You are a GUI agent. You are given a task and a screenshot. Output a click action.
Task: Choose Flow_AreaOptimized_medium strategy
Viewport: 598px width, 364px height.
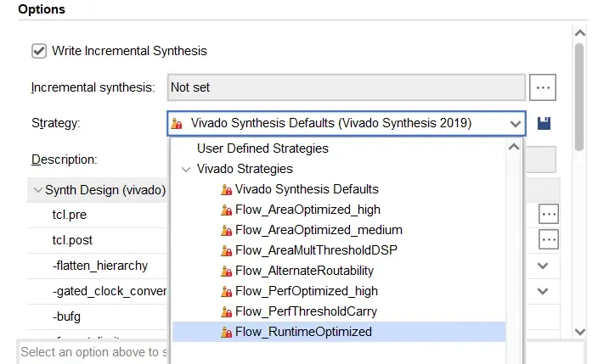point(319,230)
